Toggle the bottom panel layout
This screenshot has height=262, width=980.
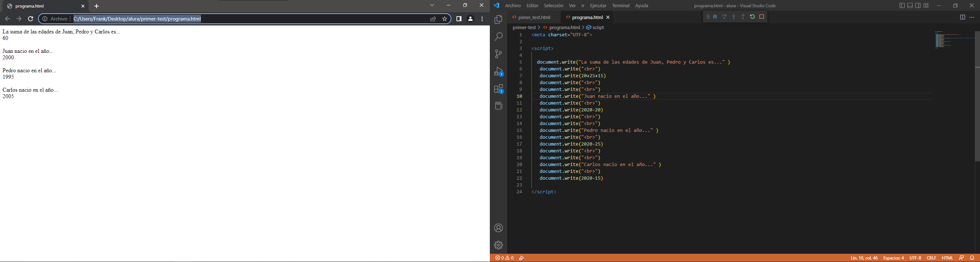910,6
